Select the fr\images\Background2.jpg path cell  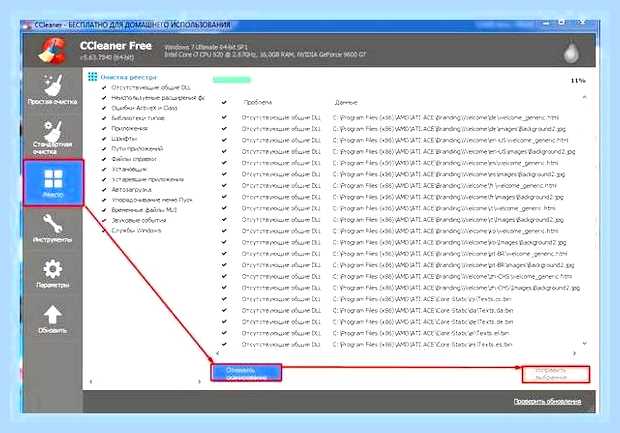(x=448, y=197)
